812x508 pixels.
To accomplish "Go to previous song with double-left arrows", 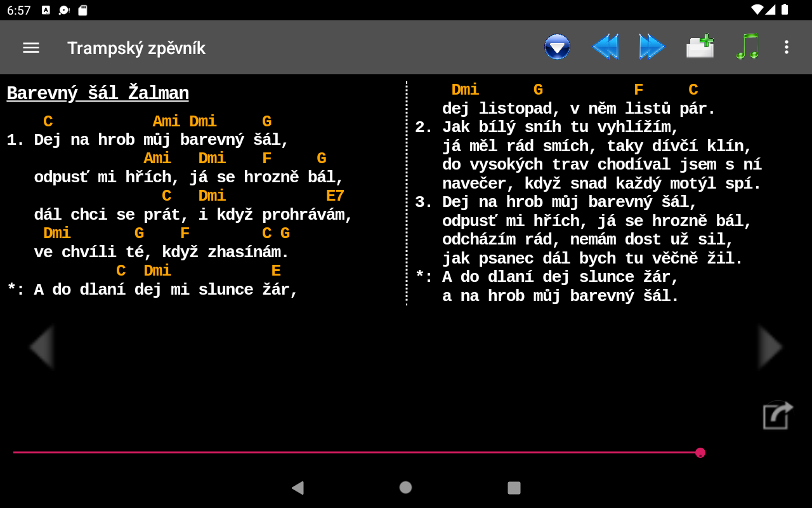I will (605, 47).
